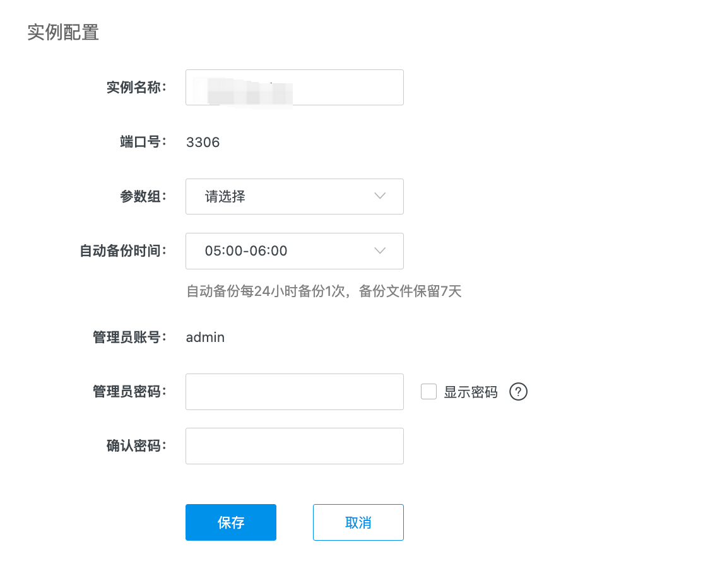
Task: Click the chevron arrow in 自动备份时间 selector
Action: coord(380,251)
